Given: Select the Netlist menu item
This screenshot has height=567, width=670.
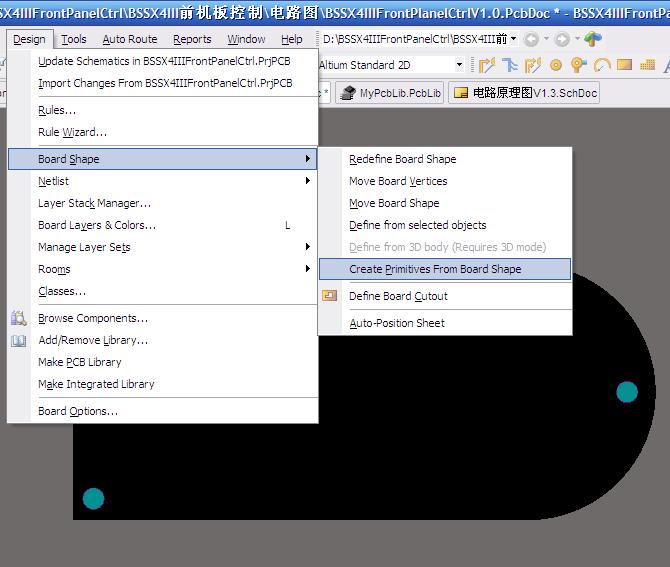Looking at the screenshot, I should pos(163,181).
